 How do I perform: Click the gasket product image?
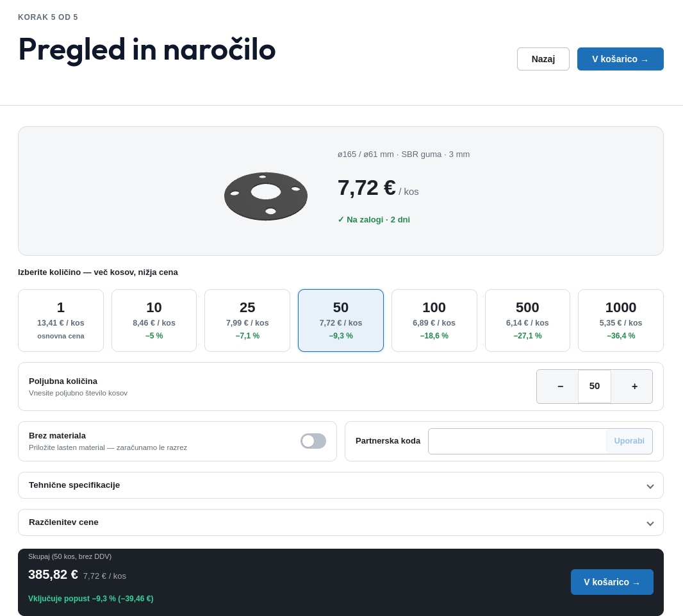(x=266, y=197)
